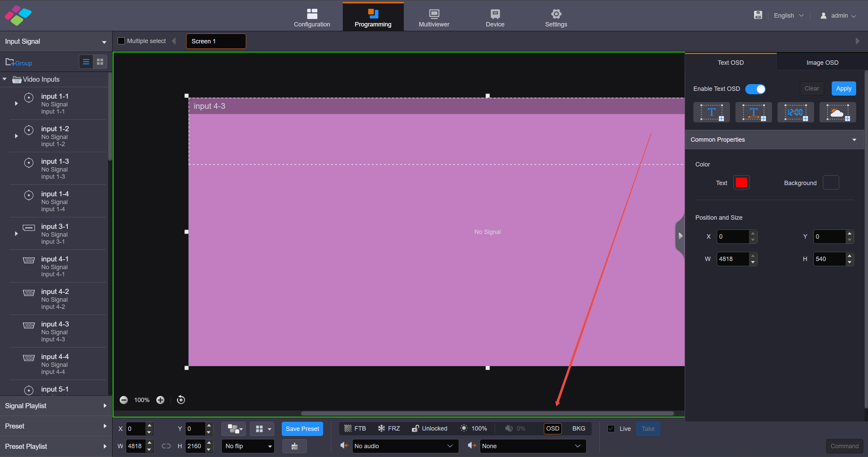The height and width of the screenshot is (457, 868).
Task: Add a scrolling text OSD item
Action: tap(753, 113)
